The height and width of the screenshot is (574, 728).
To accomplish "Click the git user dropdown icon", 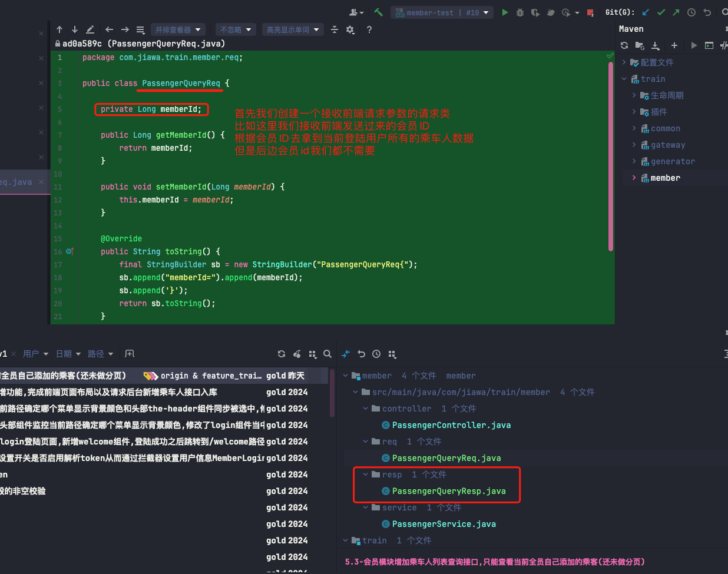I will coord(356,12).
